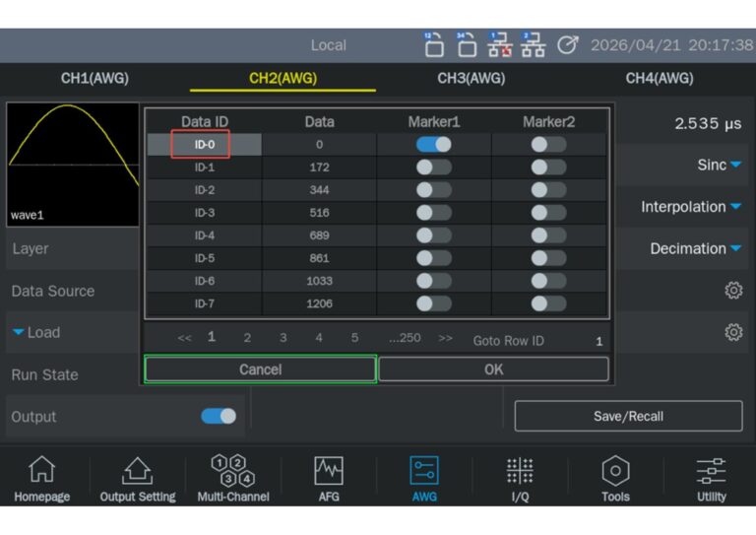Click the network 2 status icon

click(x=533, y=45)
